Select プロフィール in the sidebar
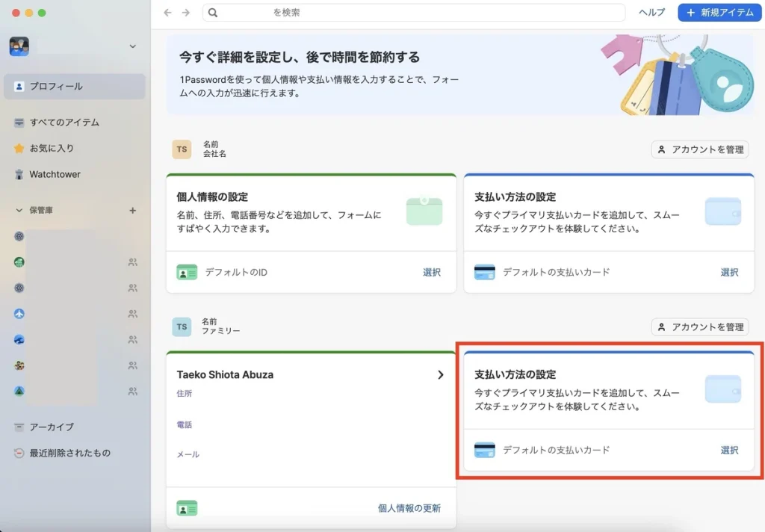The width and height of the screenshot is (765, 532). click(56, 86)
